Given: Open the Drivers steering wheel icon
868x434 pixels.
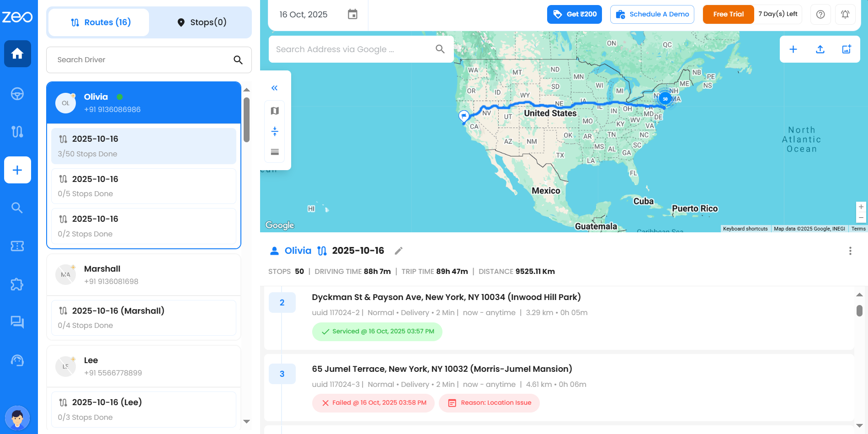Looking at the screenshot, I should (17, 94).
